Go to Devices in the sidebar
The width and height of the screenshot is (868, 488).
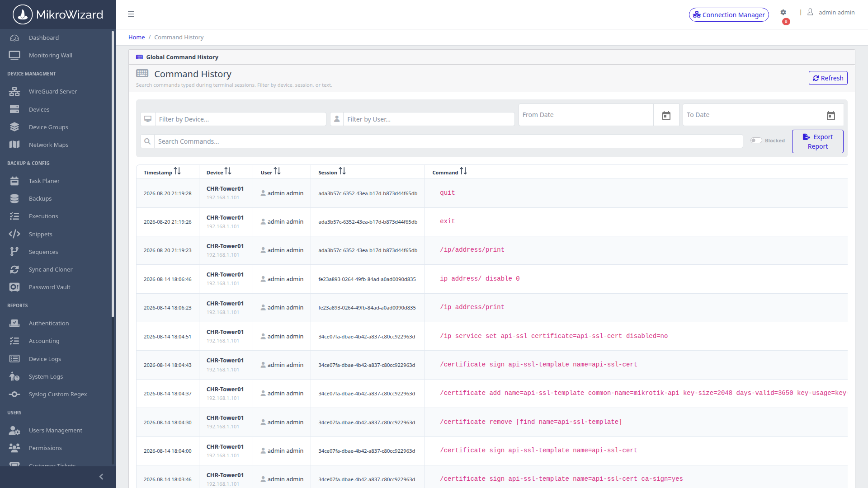click(x=39, y=109)
